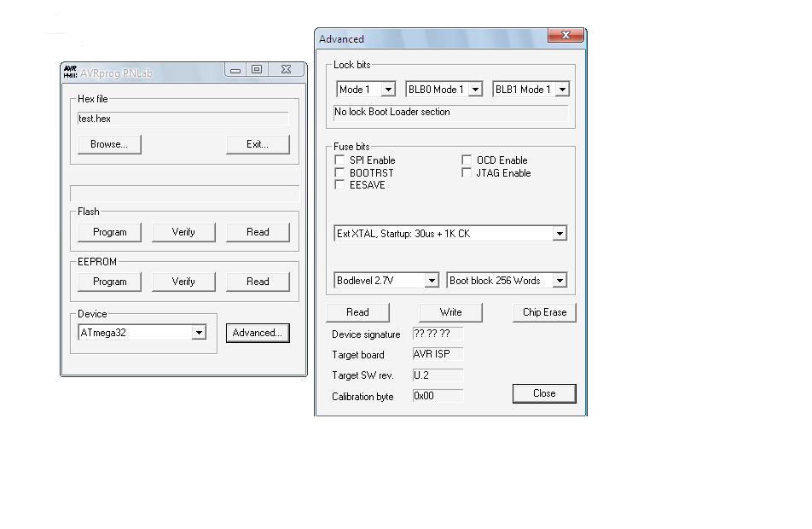Enable the OCD Enable checkbox
Image resolution: width=812 pixels, height=529 pixels.
point(467,160)
